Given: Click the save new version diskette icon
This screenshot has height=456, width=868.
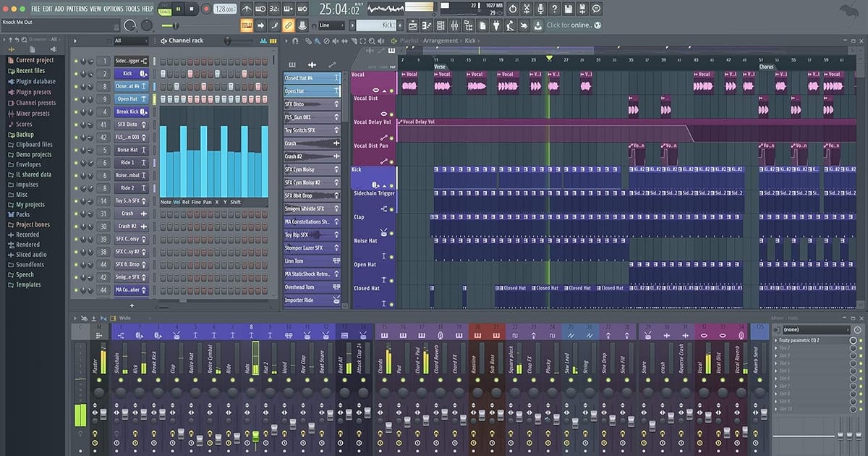Looking at the screenshot, I should 583,7.
